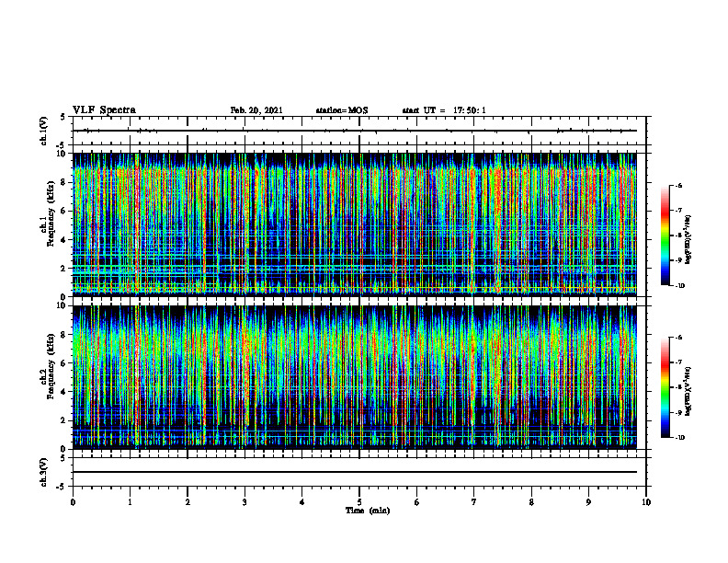Screen dimensions: 728x563
Task: Click ch.2 frequency axis '2' tick label
Action: tap(63, 420)
